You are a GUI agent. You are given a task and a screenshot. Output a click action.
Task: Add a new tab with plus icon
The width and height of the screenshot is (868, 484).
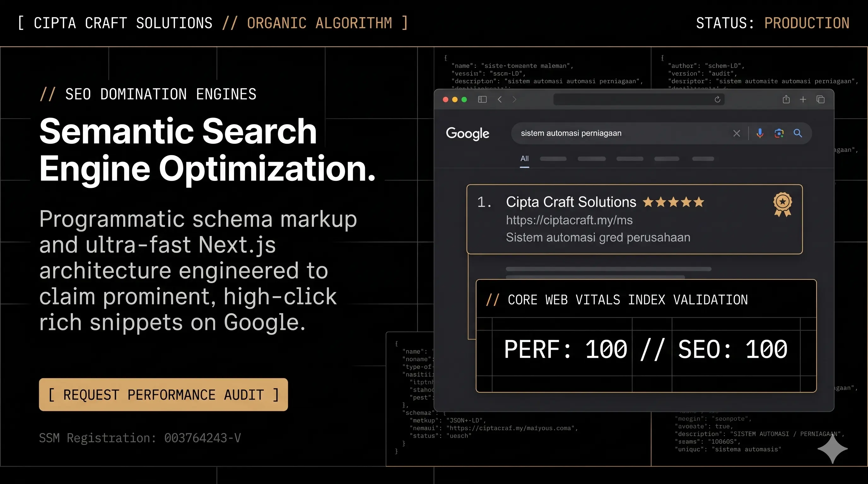[803, 99]
